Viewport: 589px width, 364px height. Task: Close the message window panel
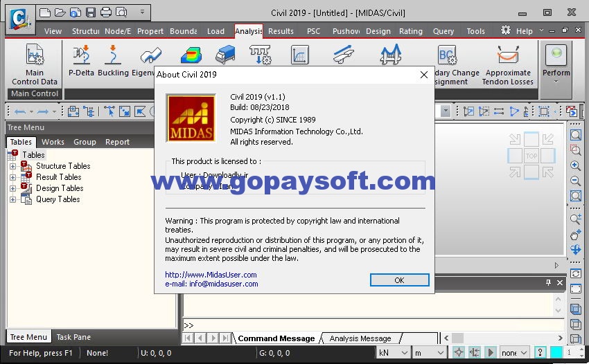pos(560,282)
